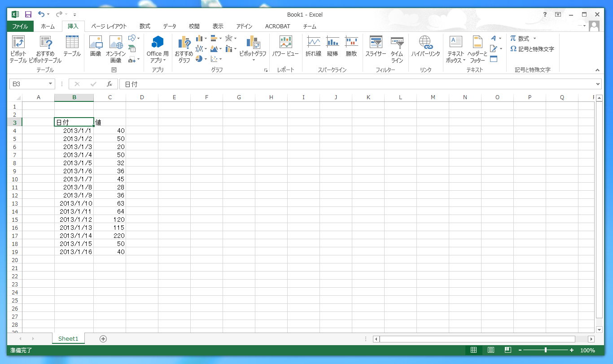The width and height of the screenshot is (613, 364).
Task: Insert a column sparkline (縦棒)
Action: coord(333,46)
